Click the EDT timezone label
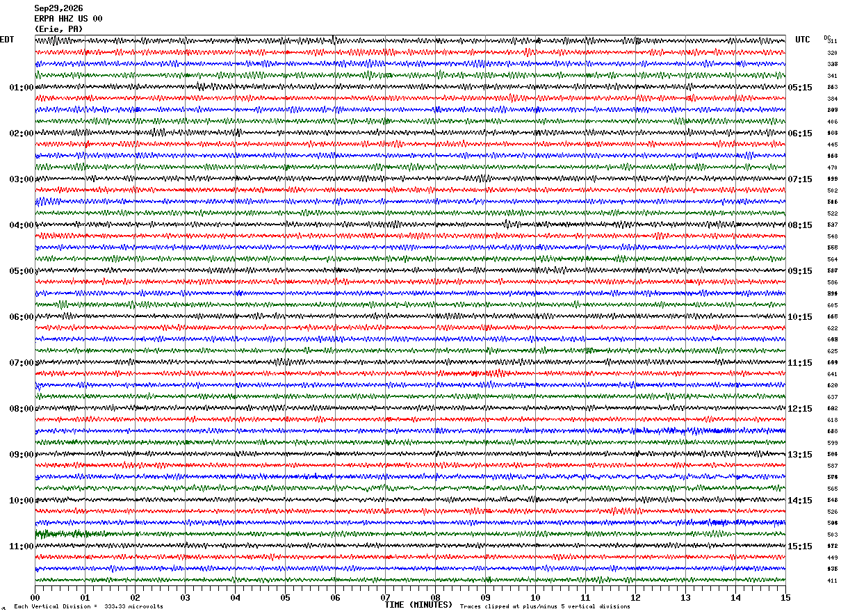Image resolution: width=841 pixels, height=616 pixels. tap(7, 40)
